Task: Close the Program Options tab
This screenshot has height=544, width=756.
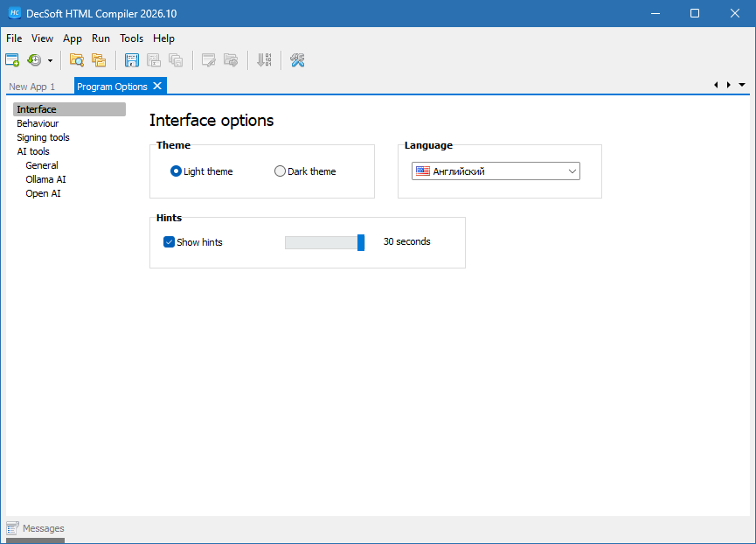Action: (157, 86)
